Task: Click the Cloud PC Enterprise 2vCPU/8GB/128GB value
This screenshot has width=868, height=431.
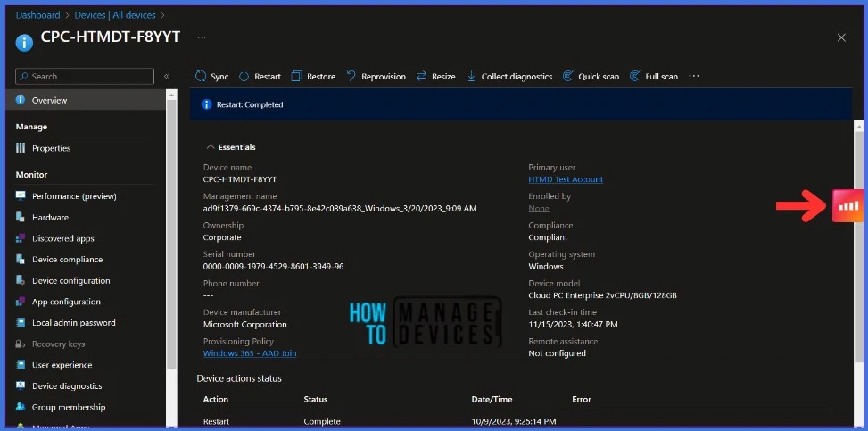Action: (x=602, y=295)
